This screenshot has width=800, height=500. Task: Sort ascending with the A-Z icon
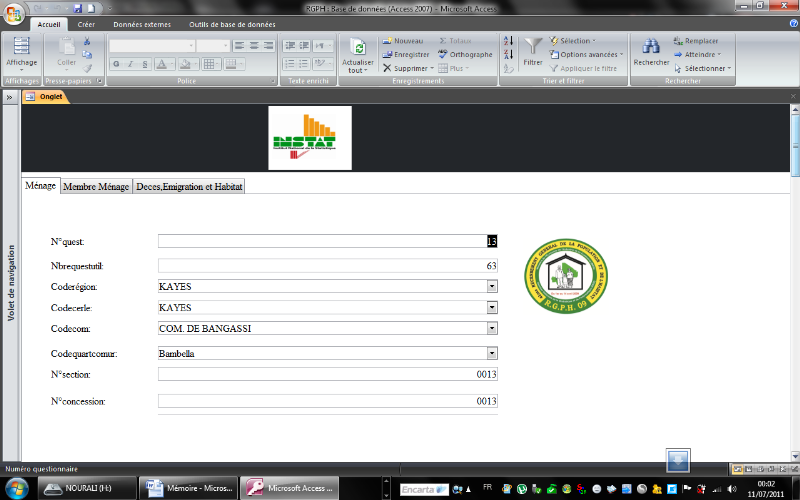tap(508, 41)
